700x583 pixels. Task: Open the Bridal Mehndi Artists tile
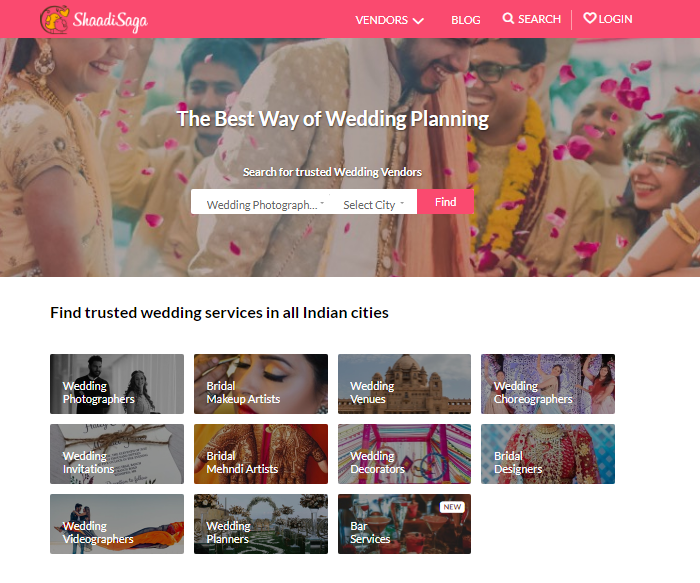point(261,454)
